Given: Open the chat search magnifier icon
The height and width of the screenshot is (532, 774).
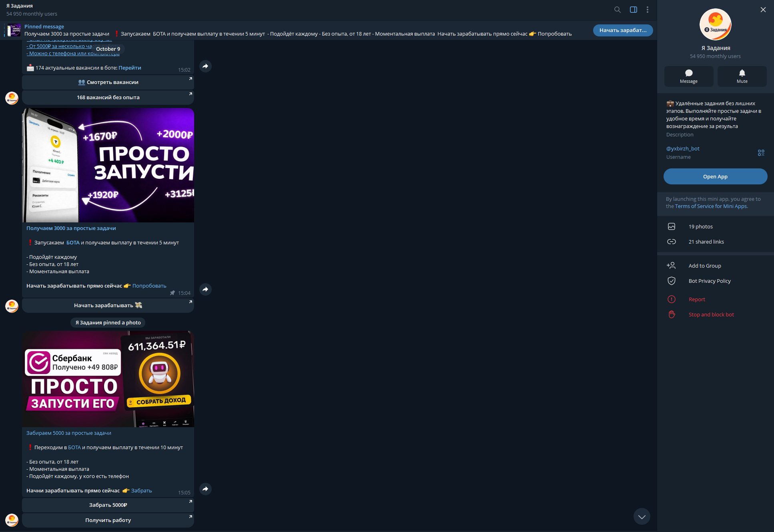Looking at the screenshot, I should (x=618, y=10).
